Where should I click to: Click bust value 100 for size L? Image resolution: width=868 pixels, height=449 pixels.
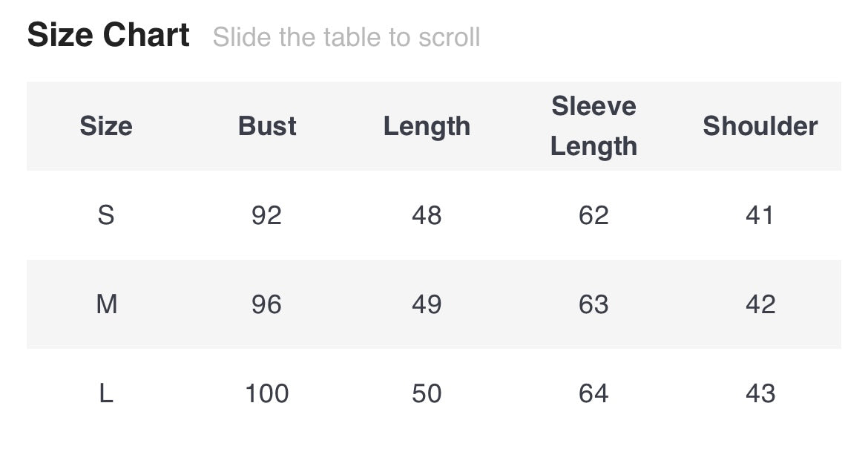(x=266, y=393)
